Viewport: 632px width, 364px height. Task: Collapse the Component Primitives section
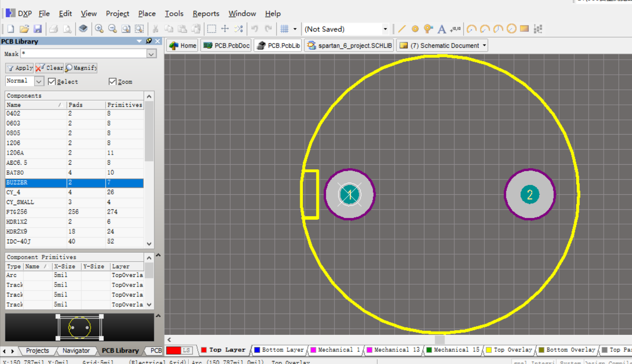[x=158, y=255]
